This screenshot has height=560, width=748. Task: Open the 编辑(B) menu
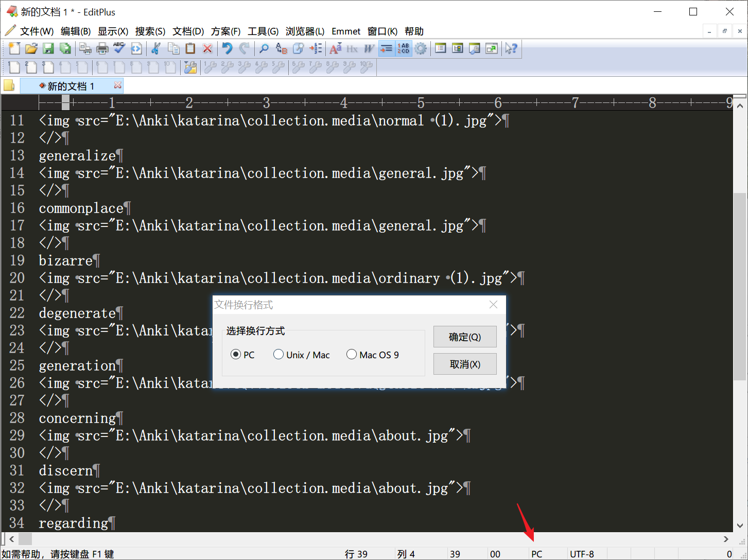click(x=76, y=31)
